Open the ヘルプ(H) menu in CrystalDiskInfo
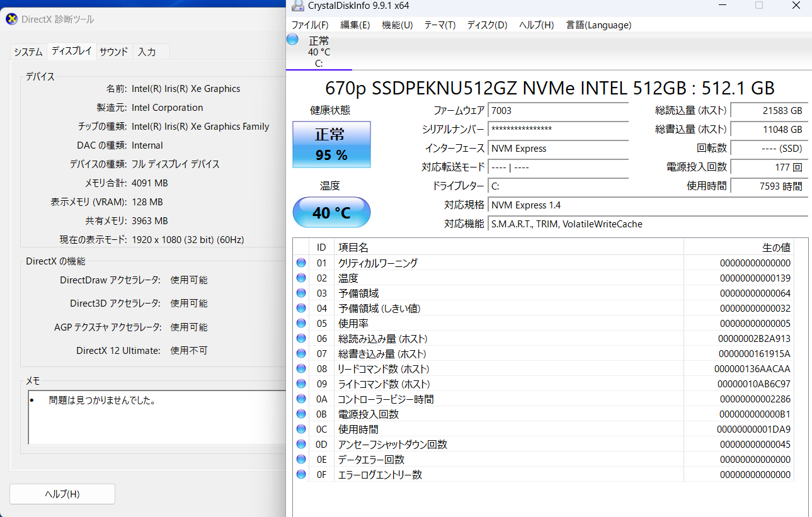The image size is (812, 517). click(x=536, y=25)
